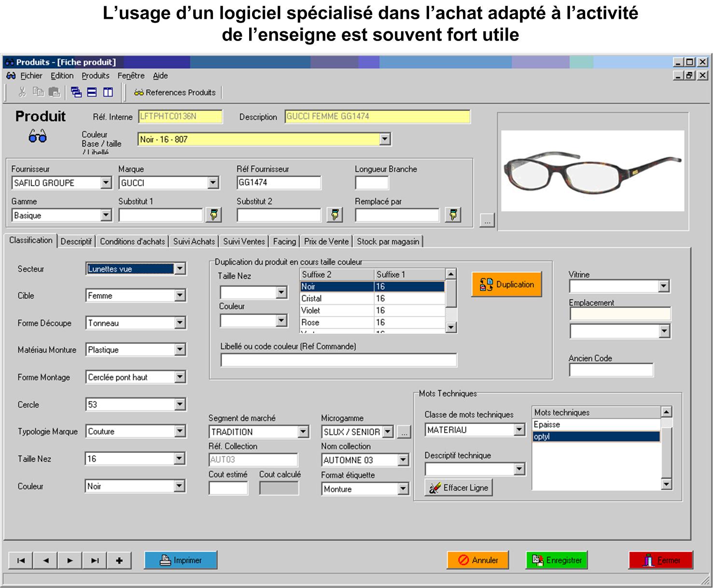Click the Cut scissors toolbar icon

click(22, 92)
